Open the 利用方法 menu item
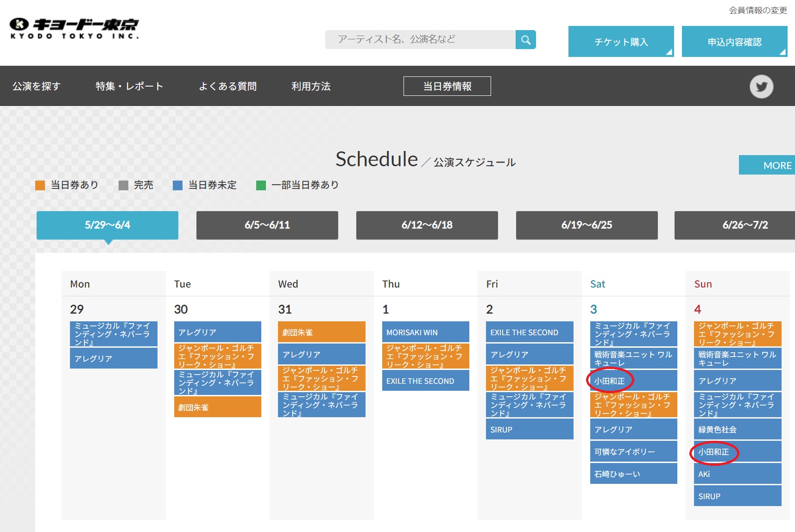The width and height of the screenshot is (795, 532). pos(311,86)
